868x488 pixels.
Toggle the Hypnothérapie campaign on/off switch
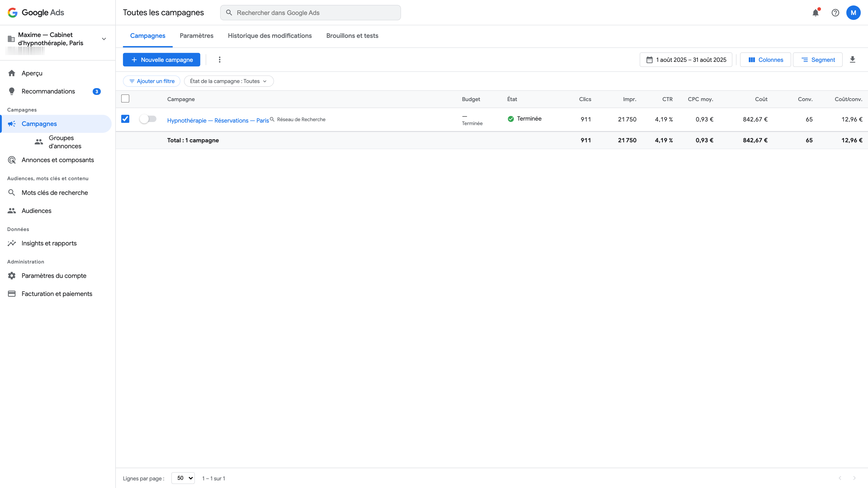[x=148, y=119]
